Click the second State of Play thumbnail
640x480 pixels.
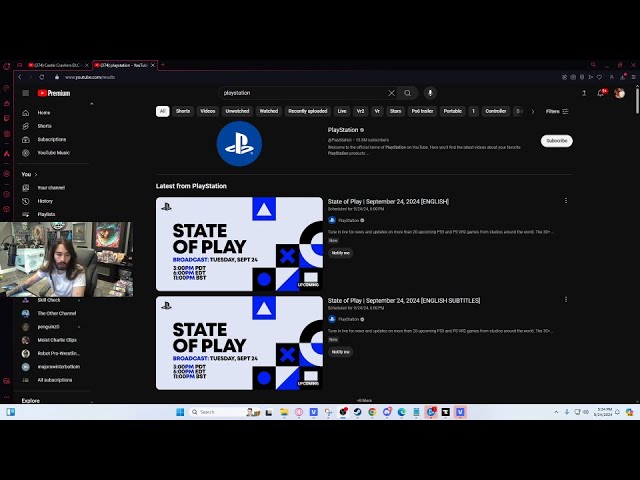pos(239,343)
